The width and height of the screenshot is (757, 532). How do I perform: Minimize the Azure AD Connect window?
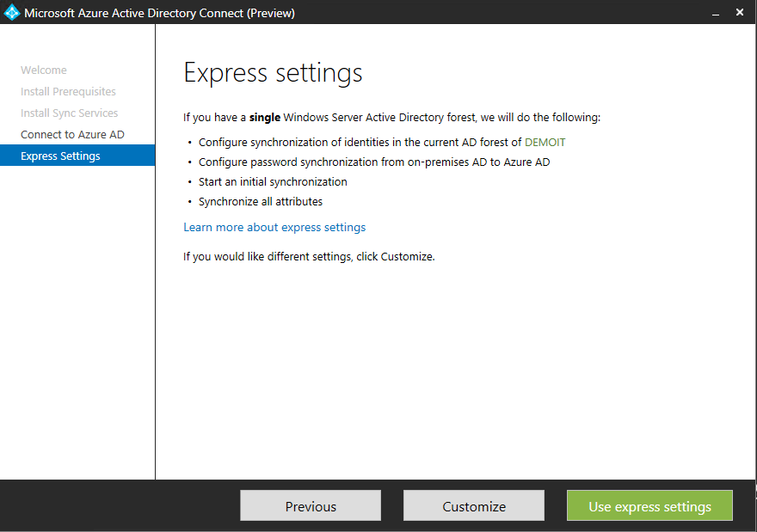click(x=715, y=13)
